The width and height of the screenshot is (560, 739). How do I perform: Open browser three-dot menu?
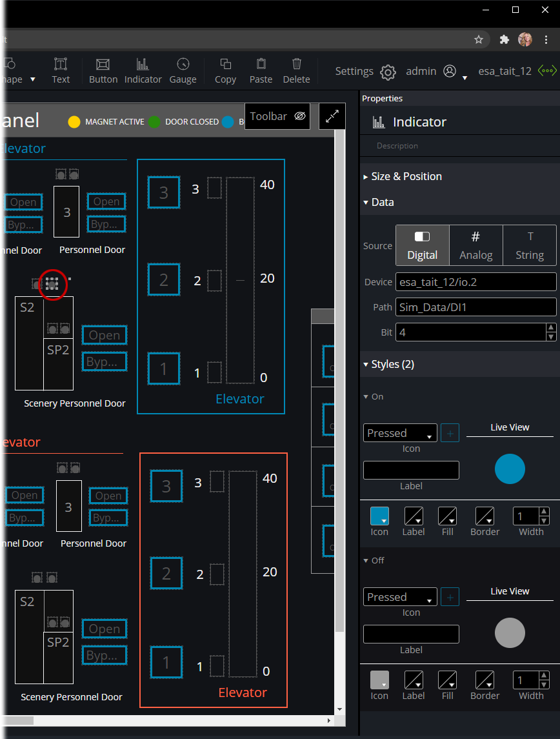pos(546,39)
